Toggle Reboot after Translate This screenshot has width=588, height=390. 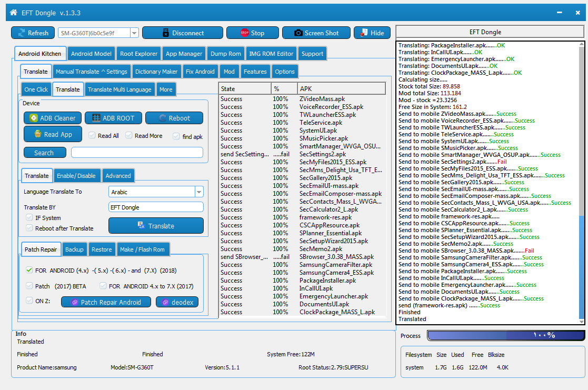point(29,228)
